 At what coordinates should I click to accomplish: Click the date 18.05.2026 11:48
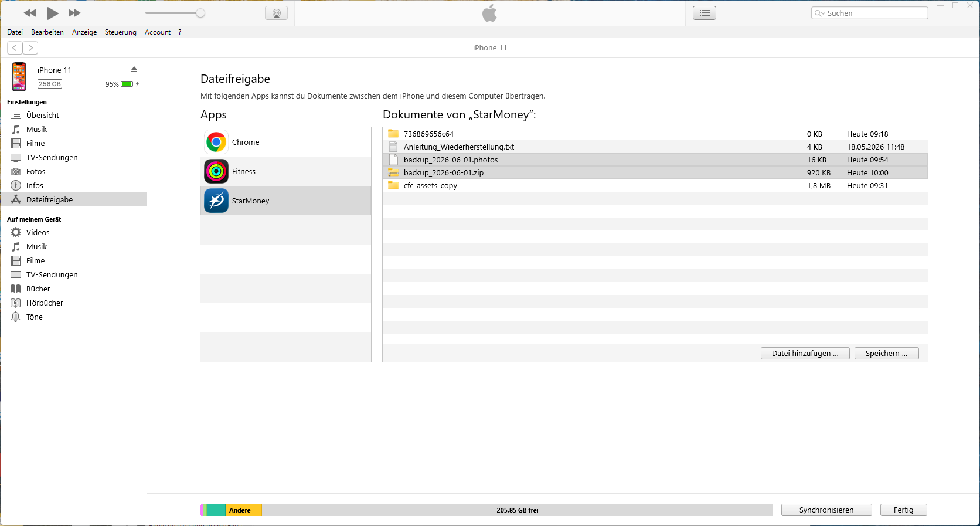(x=876, y=147)
